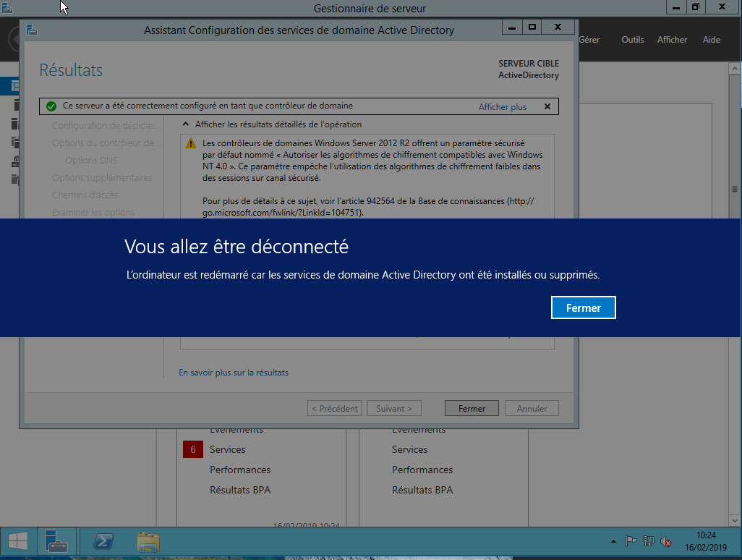This screenshot has height=560, width=742.
Task: Open Server Manager from the taskbar
Action: click(56, 541)
